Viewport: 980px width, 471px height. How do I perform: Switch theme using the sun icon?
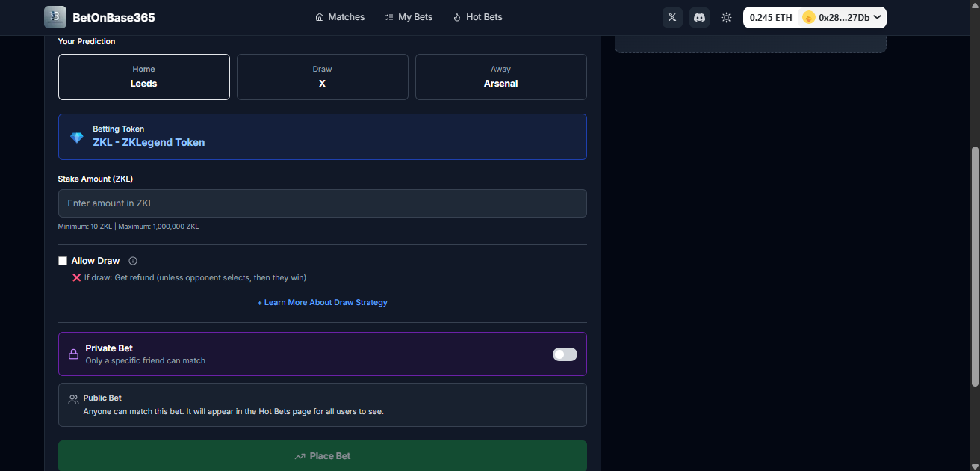point(725,16)
